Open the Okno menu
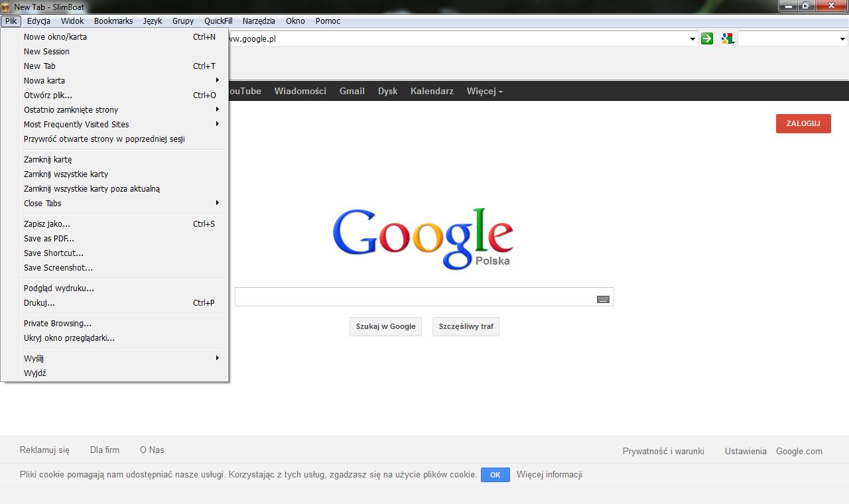This screenshot has width=849, height=504. click(295, 21)
